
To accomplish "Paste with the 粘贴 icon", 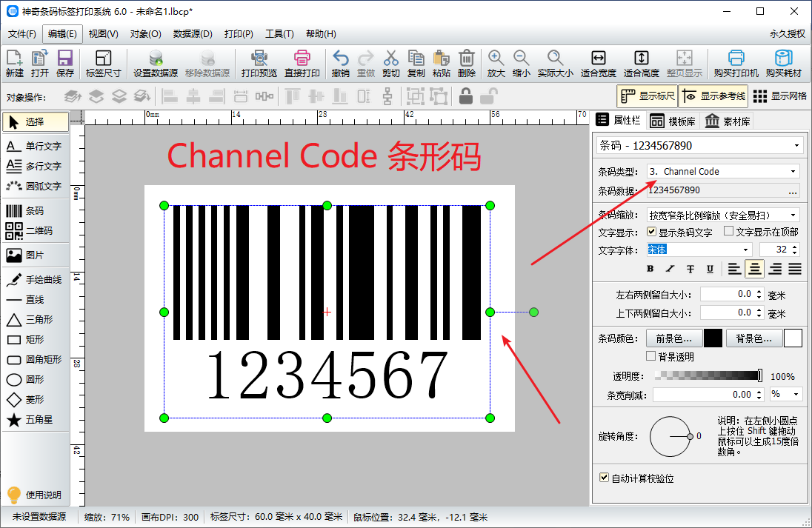I will 442,64.
